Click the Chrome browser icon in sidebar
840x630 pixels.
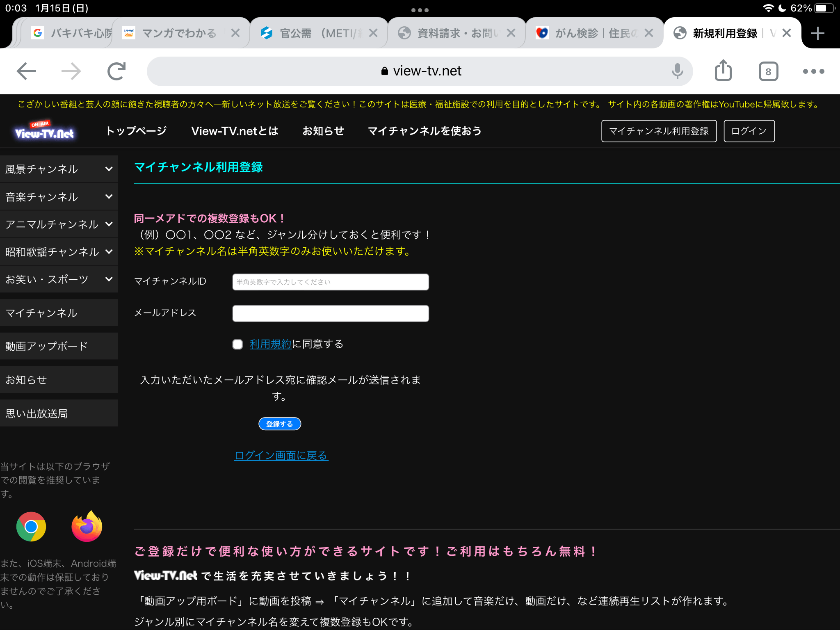(x=31, y=527)
